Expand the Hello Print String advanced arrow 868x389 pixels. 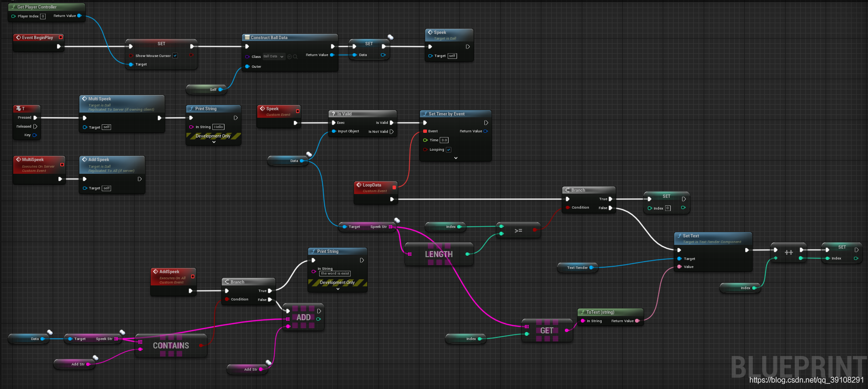(x=214, y=142)
